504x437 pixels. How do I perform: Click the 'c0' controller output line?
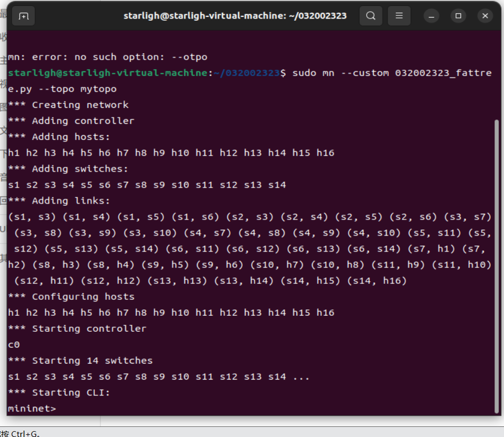14,345
